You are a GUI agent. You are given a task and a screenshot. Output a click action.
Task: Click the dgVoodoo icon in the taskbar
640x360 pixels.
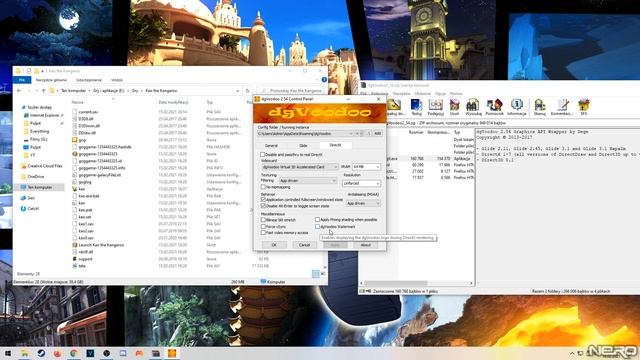click(172, 353)
